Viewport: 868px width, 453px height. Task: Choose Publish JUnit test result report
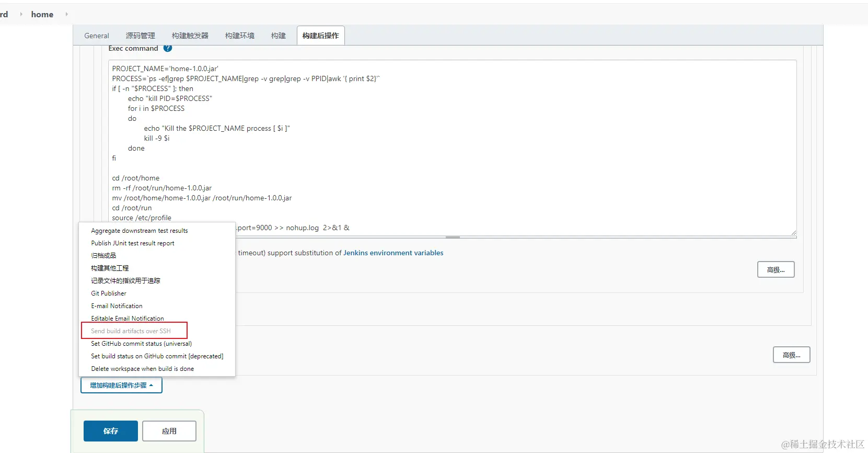tap(133, 243)
